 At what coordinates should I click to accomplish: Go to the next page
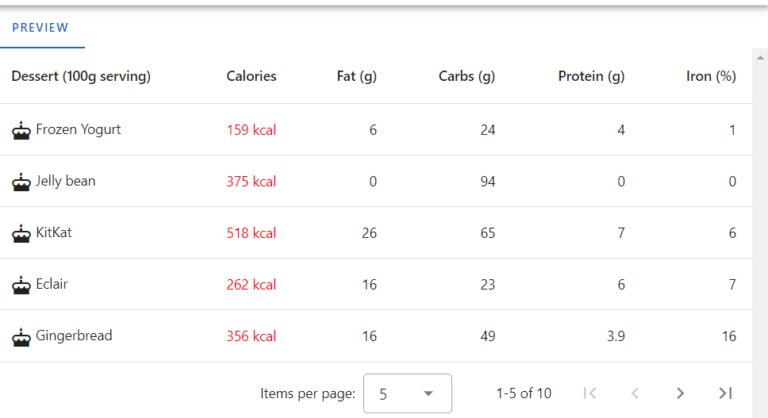pos(680,393)
